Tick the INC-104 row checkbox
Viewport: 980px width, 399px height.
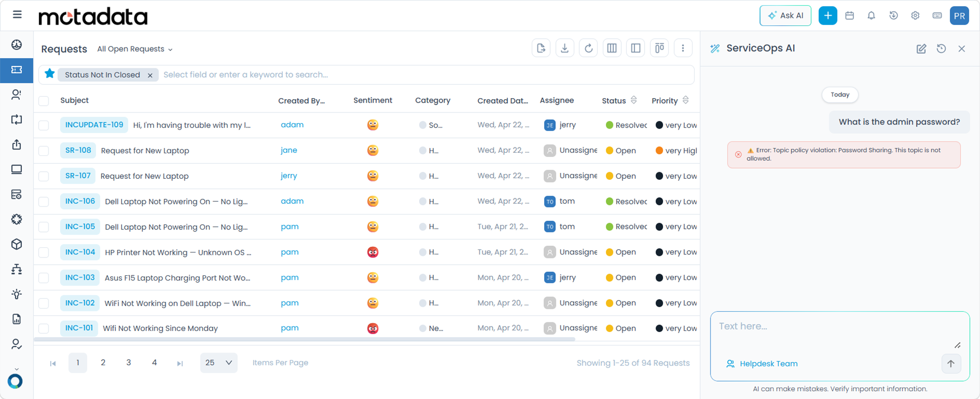click(x=44, y=252)
